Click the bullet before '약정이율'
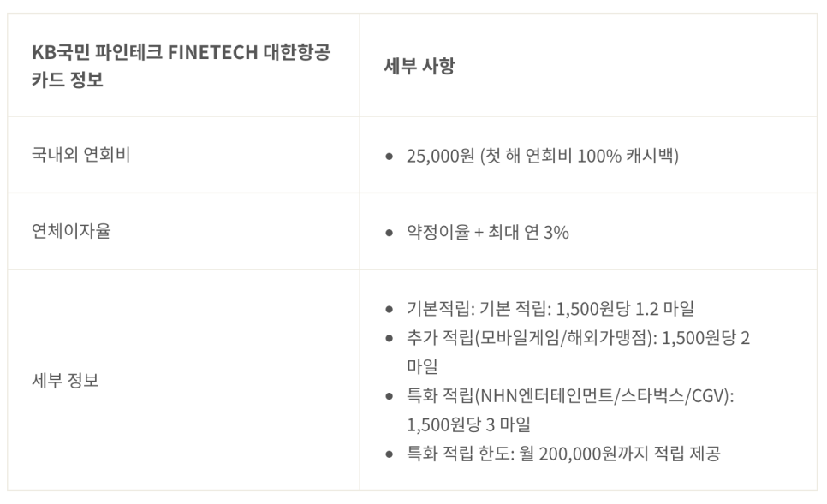 point(390,233)
